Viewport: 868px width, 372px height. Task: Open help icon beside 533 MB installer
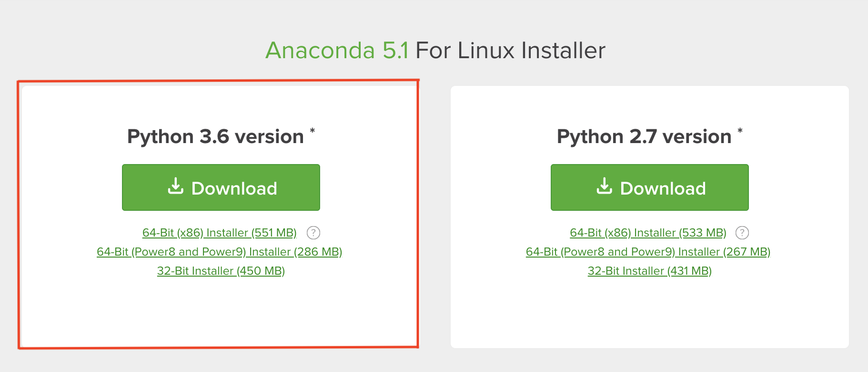coord(742,233)
